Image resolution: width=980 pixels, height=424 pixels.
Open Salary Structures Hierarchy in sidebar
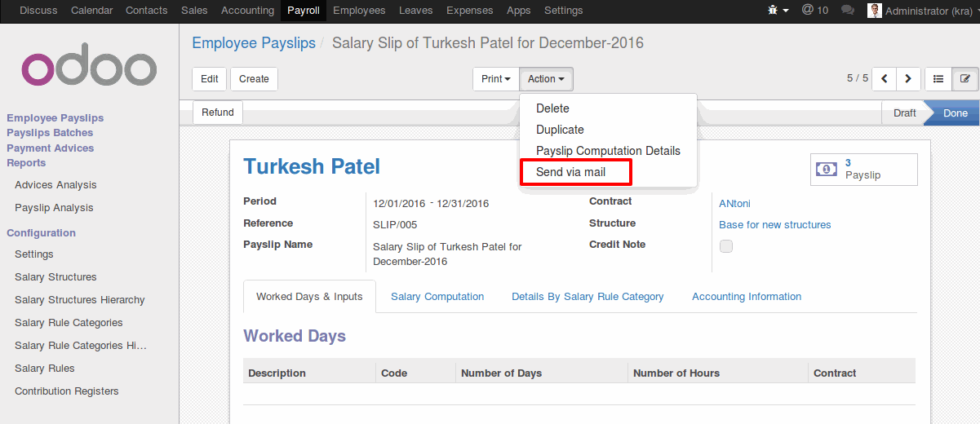point(80,300)
